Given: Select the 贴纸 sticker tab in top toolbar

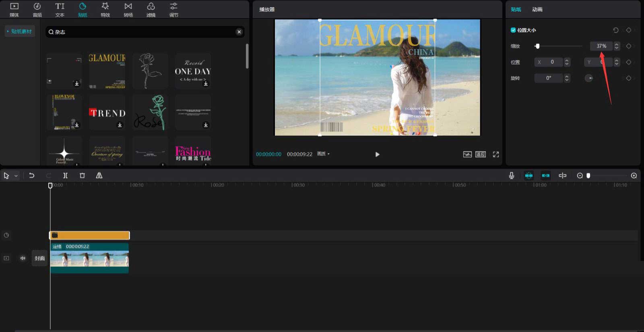Looking at the screenshot, I should tap(83, 10).
